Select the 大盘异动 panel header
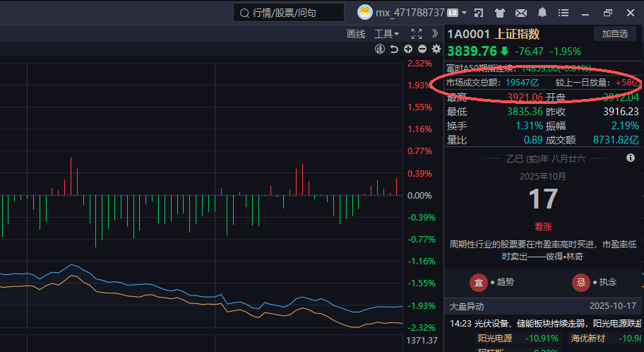 467,307
